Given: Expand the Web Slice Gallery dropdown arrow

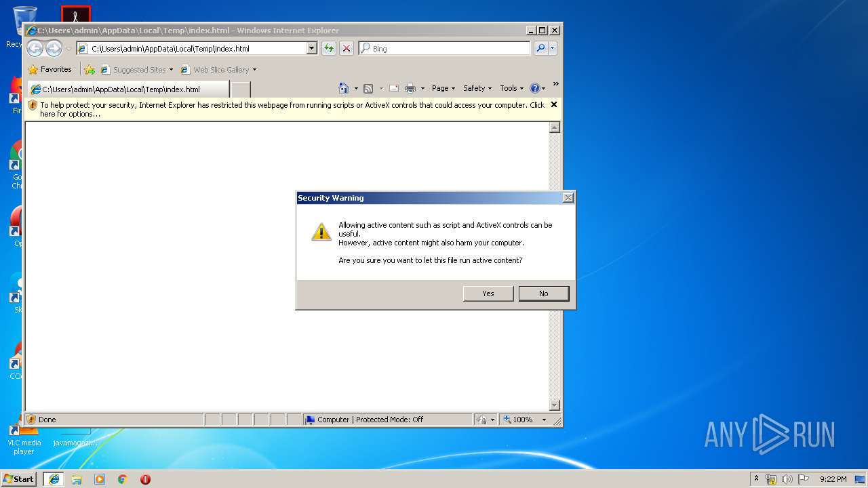Looking at the screenshot, I should point(255,70).
